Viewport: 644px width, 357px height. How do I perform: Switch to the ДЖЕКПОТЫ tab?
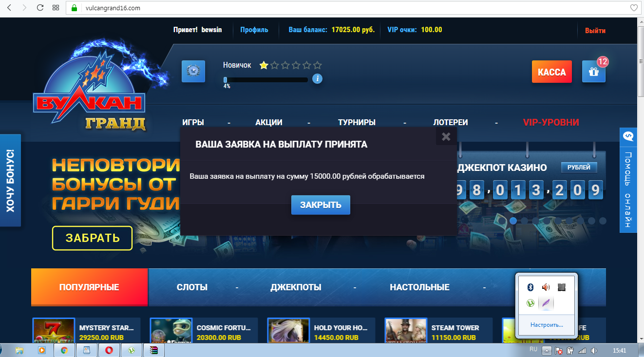[296, 287]
